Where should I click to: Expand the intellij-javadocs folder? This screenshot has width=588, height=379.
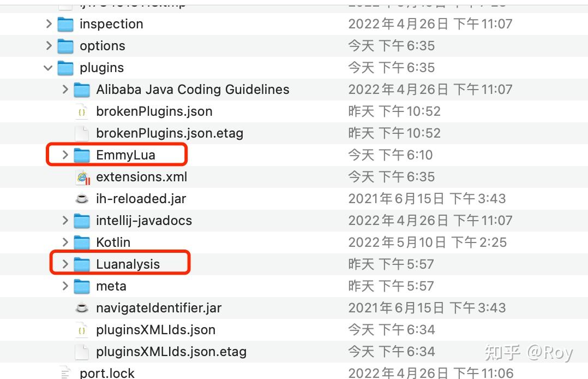pos(65,220)
